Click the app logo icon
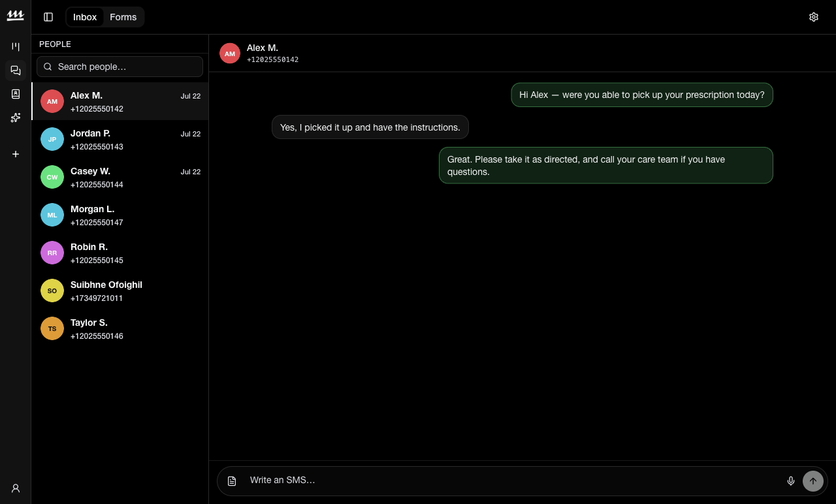Viewport: 836px width, 504px height. point(15,16)
